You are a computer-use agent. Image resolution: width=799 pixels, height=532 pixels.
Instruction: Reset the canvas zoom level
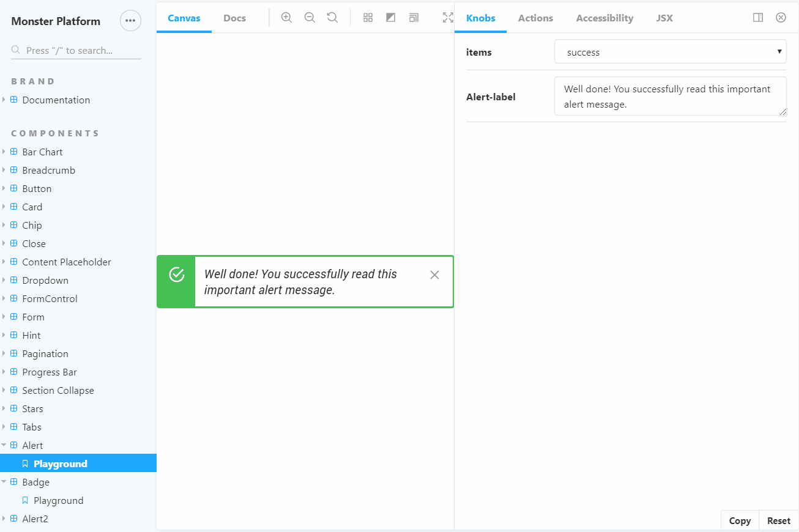tap(332, 18)
